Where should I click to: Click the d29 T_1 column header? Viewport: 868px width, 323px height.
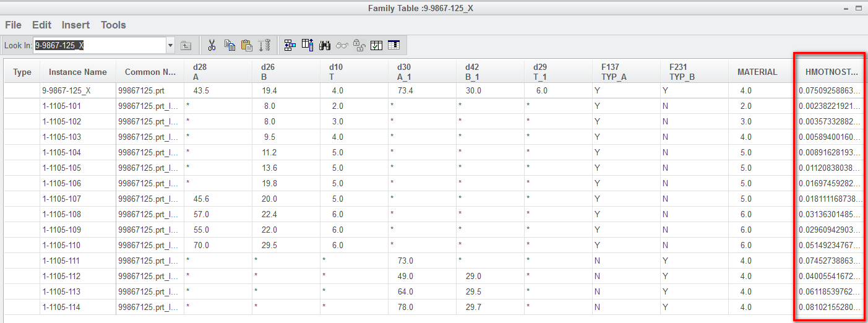558,72
